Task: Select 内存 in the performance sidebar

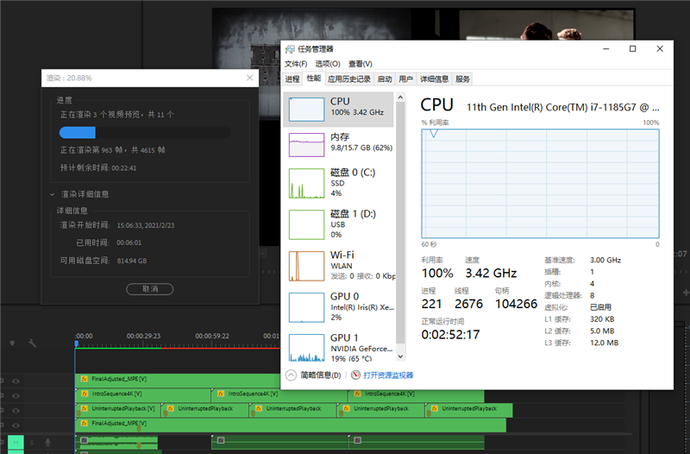Action: (x=339, y=144)
